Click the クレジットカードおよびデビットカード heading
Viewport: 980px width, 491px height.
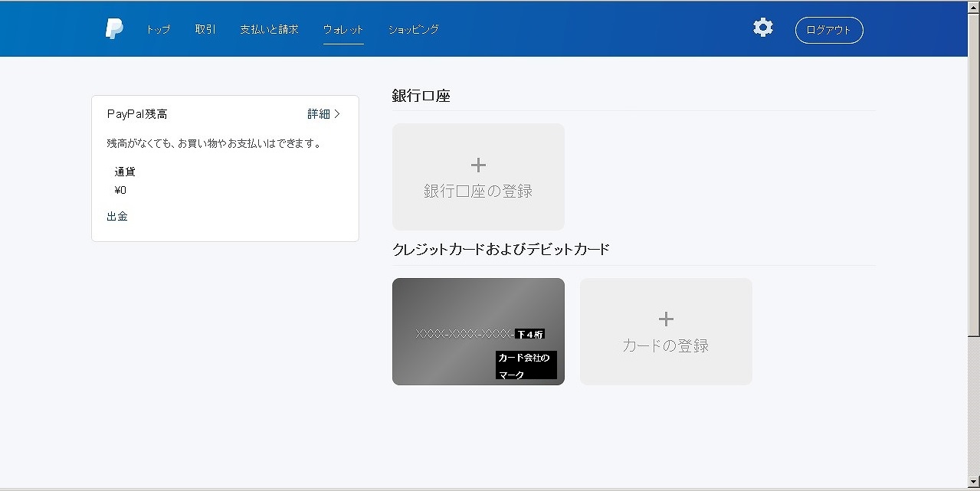click(501, 250)
